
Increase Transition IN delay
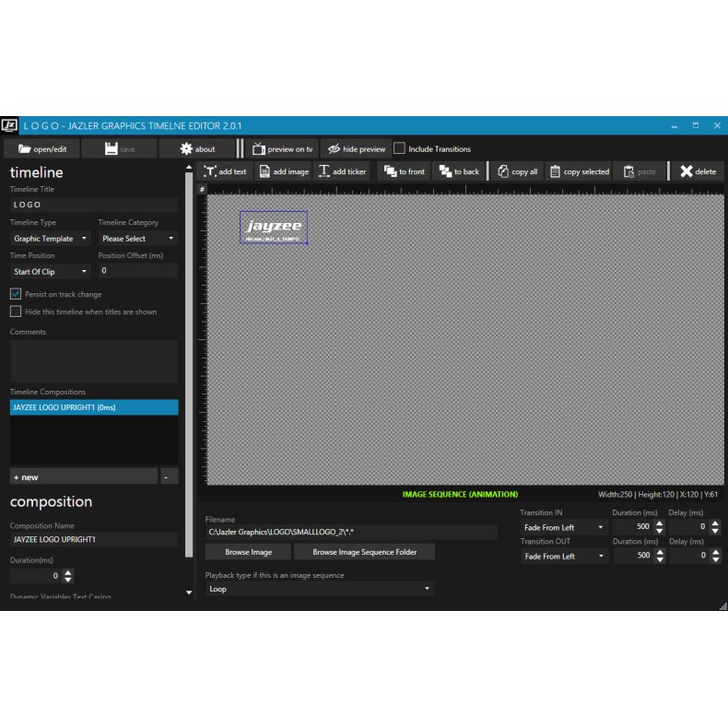pyautogui.click(x=715, y=523)
